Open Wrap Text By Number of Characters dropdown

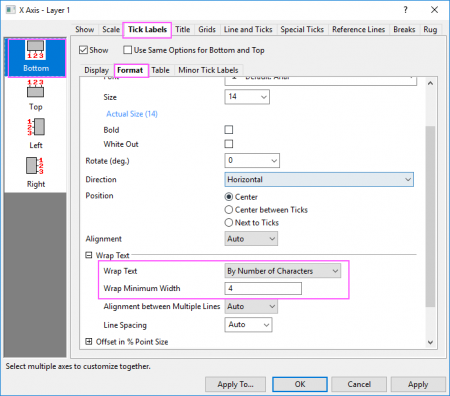[283, 271]
